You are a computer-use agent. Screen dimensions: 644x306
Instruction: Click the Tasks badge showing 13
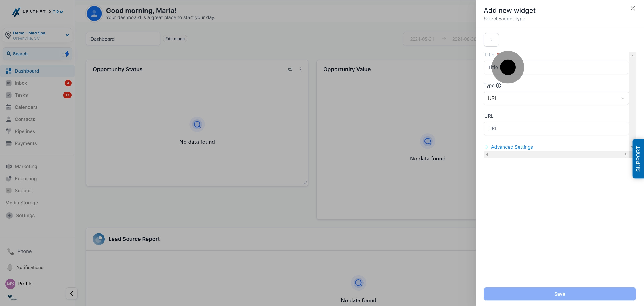67,95
